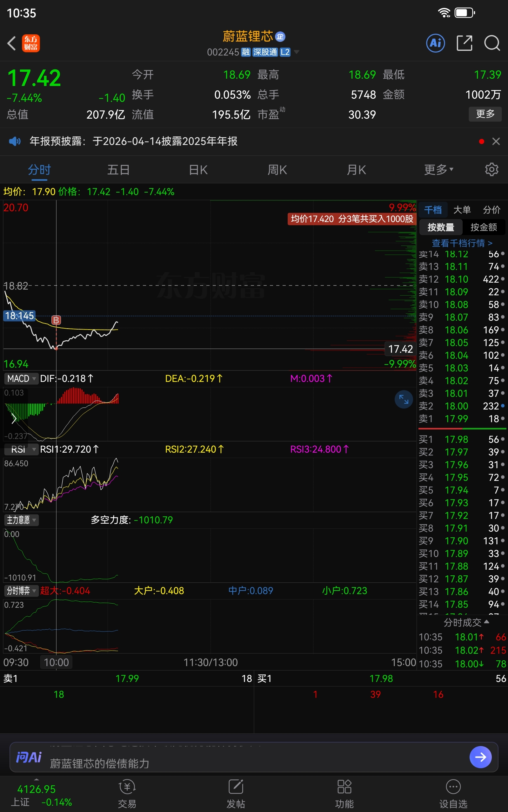Tap the 深股通 badge
The width and height of the screenshot is (508, 812).
[265, 52]
